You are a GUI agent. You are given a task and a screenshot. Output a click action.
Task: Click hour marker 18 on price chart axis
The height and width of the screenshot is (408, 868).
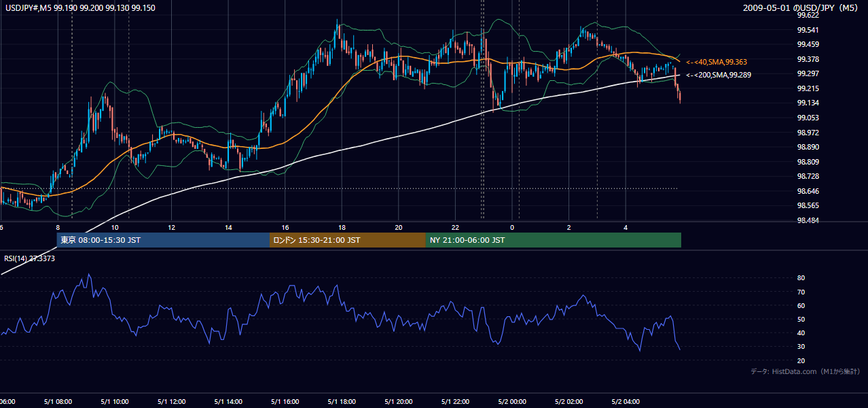pos(342,227)
